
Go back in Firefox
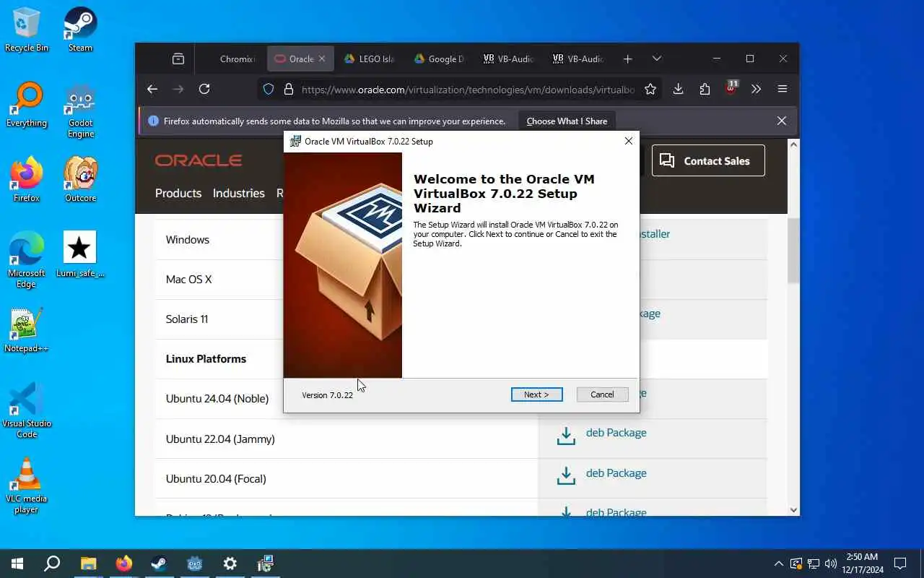pos(152,89)
